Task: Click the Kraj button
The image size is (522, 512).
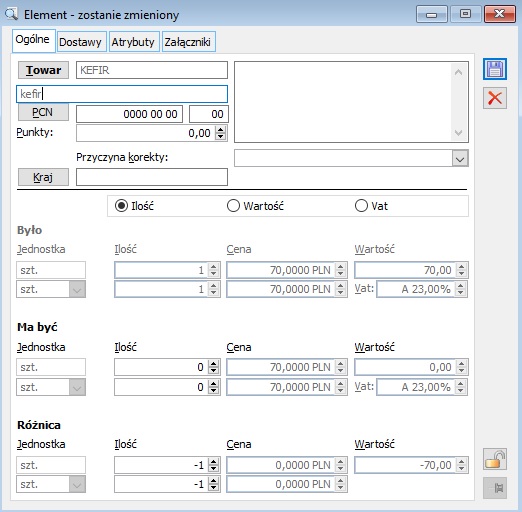Action: click(43, 177)
